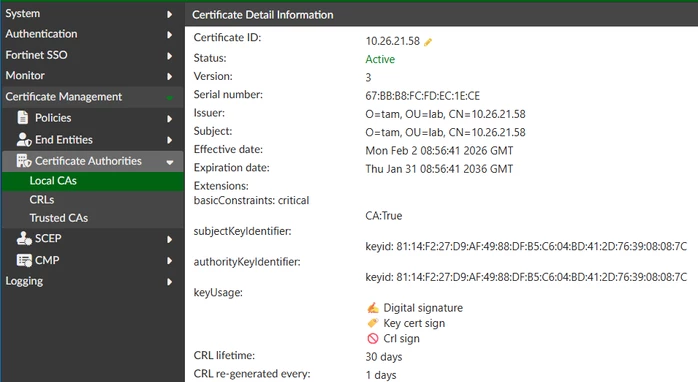Image resolution: width=698 pixels, height=382 pixels.
Task: Select Certificate Authorities in sidebar
Action: 92,161
